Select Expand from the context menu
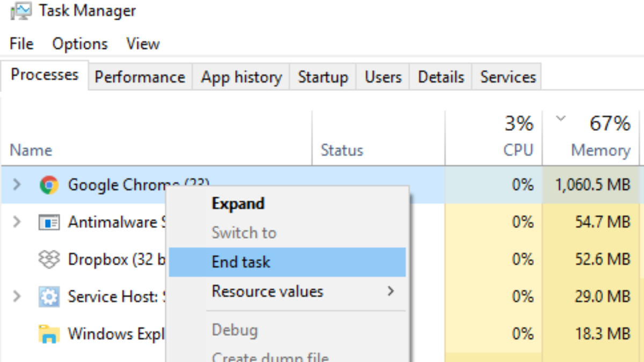Screen dimensions: 644x362 [238, 204]
